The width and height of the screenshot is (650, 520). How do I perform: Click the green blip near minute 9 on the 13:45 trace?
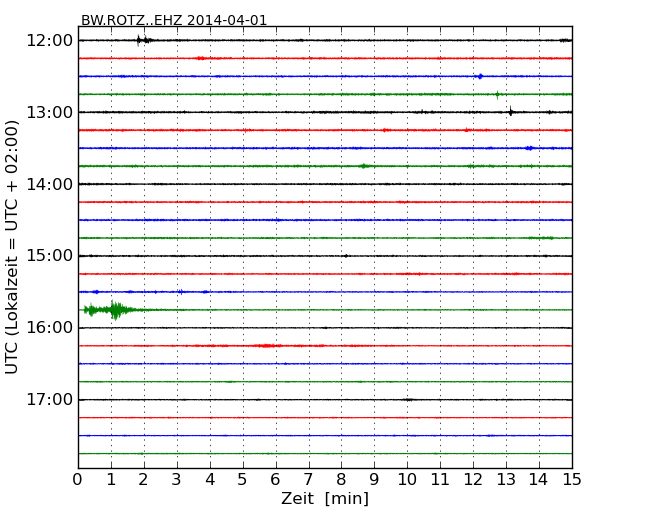point(364,166)
